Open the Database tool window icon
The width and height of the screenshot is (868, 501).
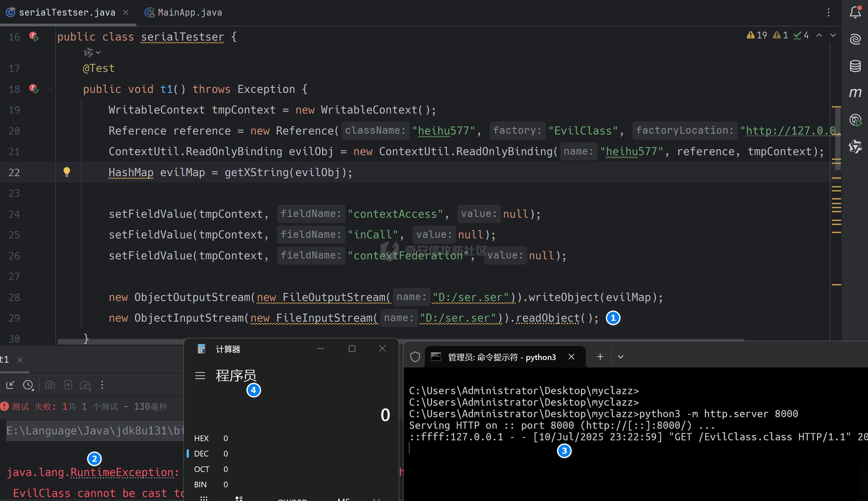[855, 66]
